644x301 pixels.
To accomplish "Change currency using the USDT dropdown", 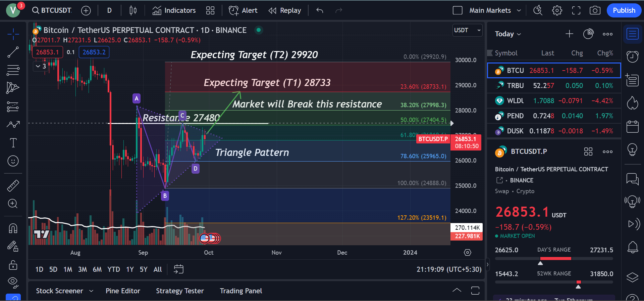I will [467, 30].
